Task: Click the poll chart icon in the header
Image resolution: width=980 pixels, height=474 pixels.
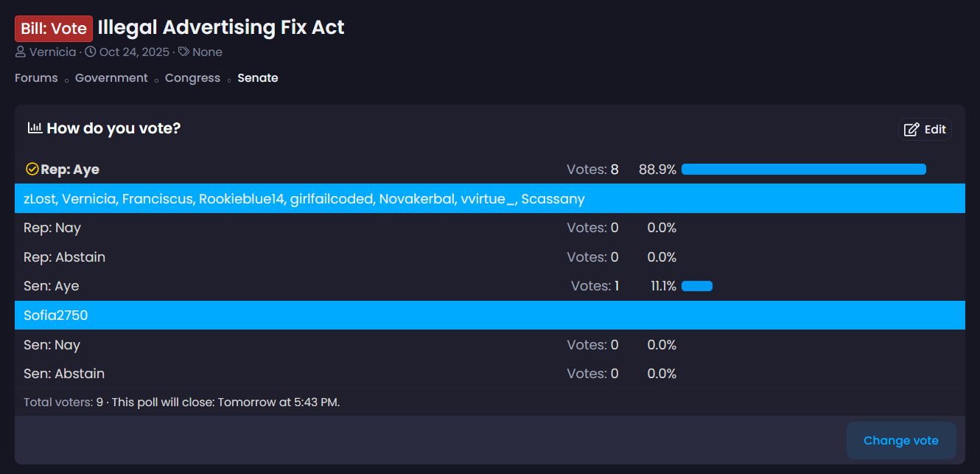Action: [35, 128]
